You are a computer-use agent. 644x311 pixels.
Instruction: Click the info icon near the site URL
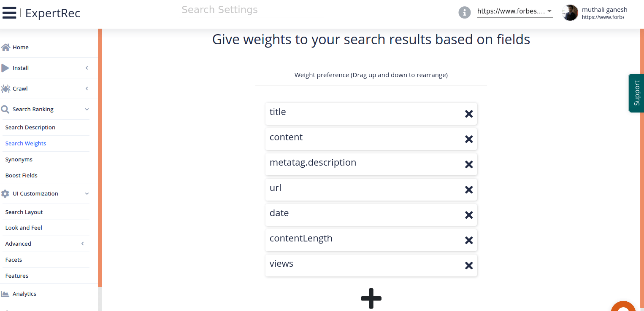point(464,12)
